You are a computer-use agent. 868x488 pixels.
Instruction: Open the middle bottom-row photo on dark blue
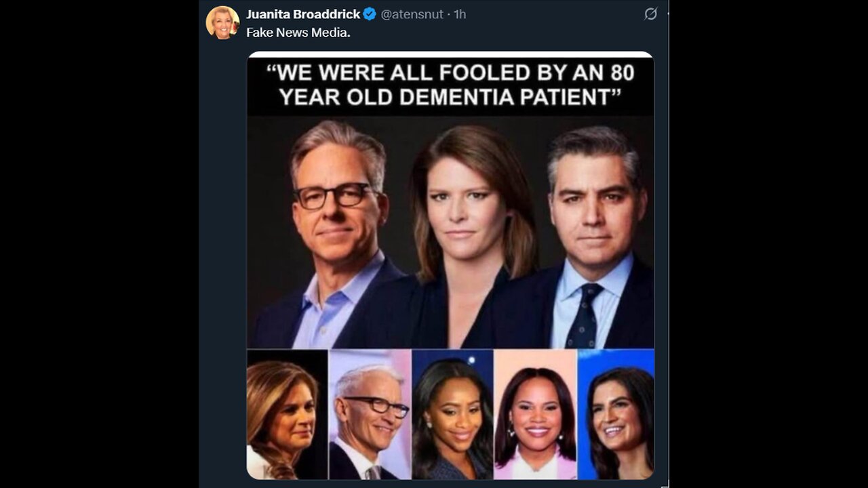[x=452, y=415]
